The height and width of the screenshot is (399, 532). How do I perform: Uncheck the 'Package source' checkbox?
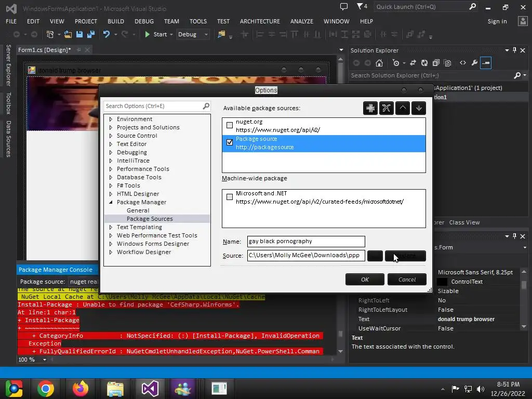[230, 142]
